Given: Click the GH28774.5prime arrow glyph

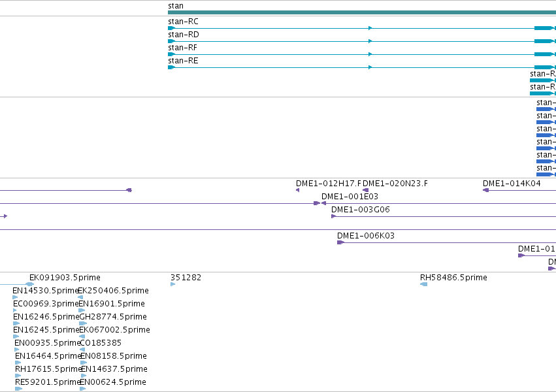Looking at the screenshot, I should coord(83,323).
